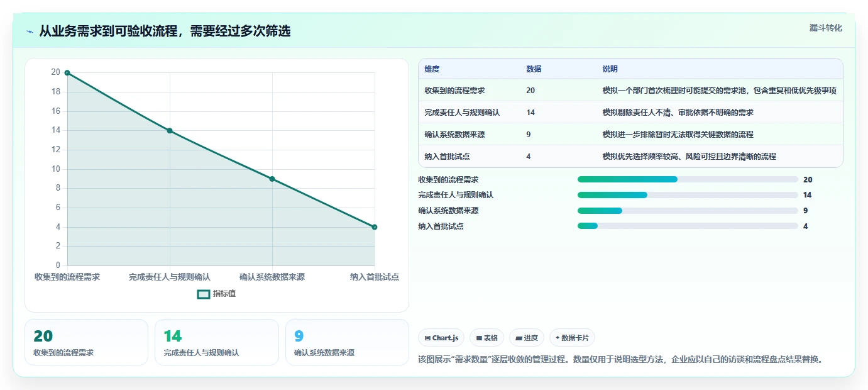Click the lightning icon beside the title

click(30, 31)
